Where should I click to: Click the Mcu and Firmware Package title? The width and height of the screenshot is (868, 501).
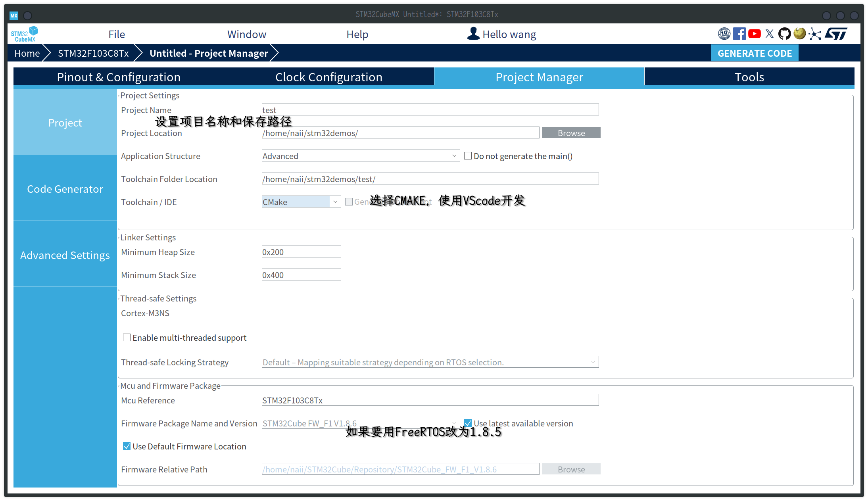pyautogui.click(x=170, y=386)
